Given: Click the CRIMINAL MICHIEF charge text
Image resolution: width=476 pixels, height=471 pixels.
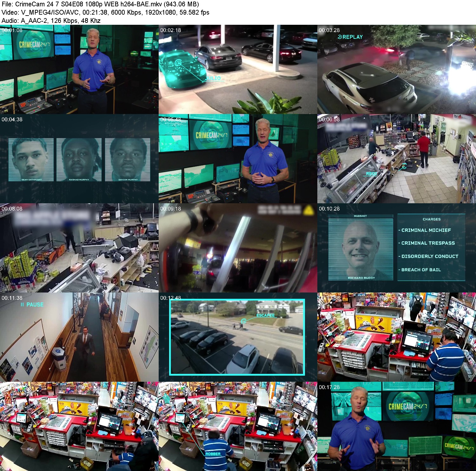Looking at the screenshot, I should 426,230.
